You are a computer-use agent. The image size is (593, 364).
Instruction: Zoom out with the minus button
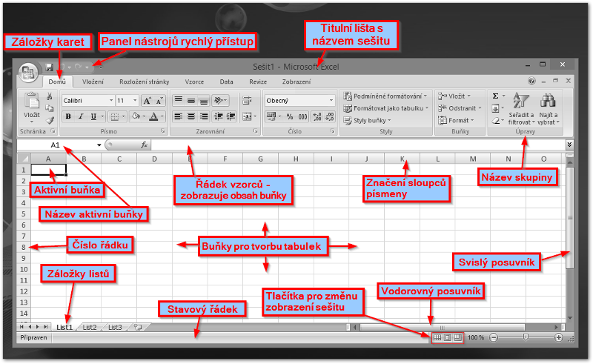(494, 337)
